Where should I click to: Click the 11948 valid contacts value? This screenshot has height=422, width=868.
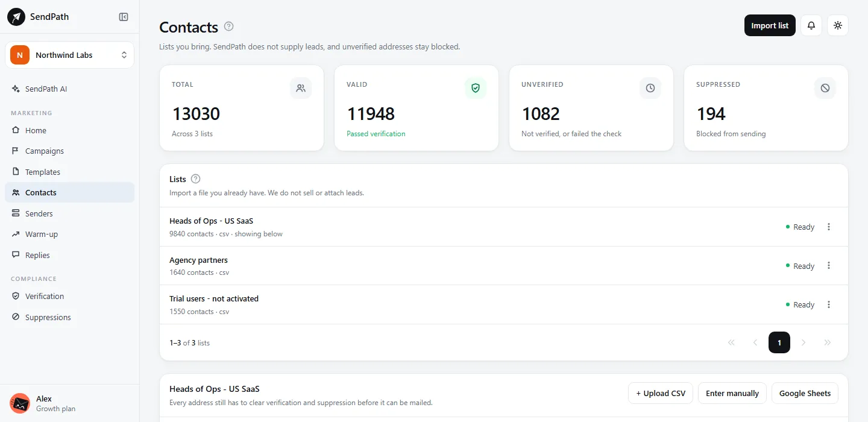pos(371,113)
